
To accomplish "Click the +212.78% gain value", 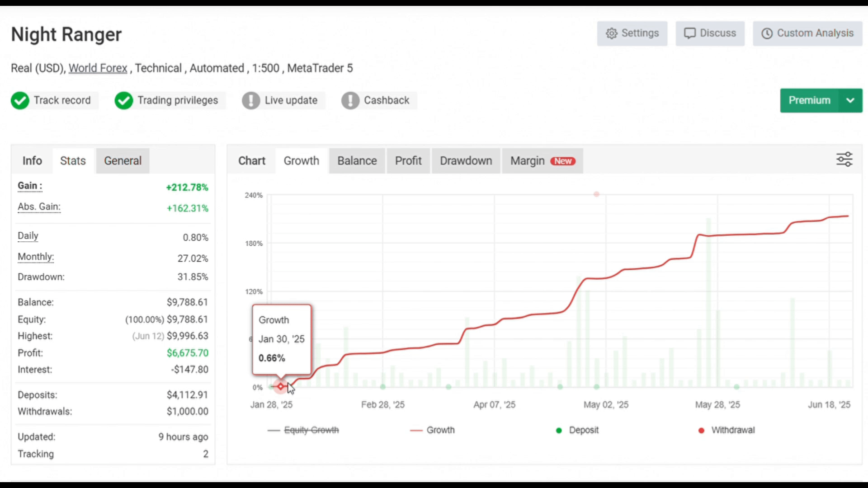I will coord(187,188).
